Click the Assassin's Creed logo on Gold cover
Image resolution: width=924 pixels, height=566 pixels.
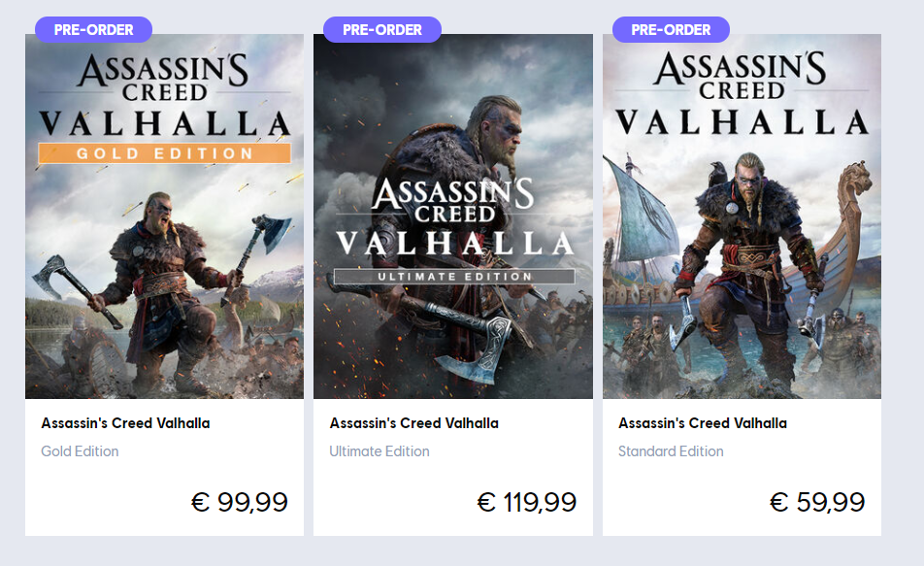coord(164,78)
